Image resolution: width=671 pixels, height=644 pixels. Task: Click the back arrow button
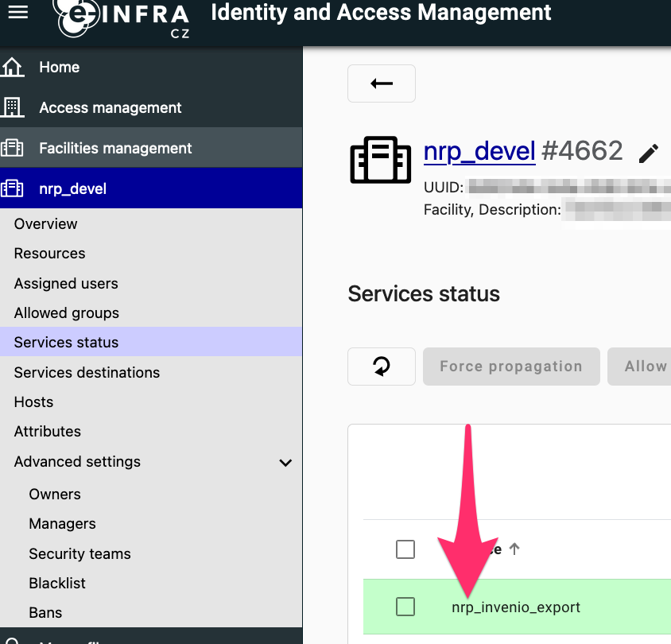[382, 83]
